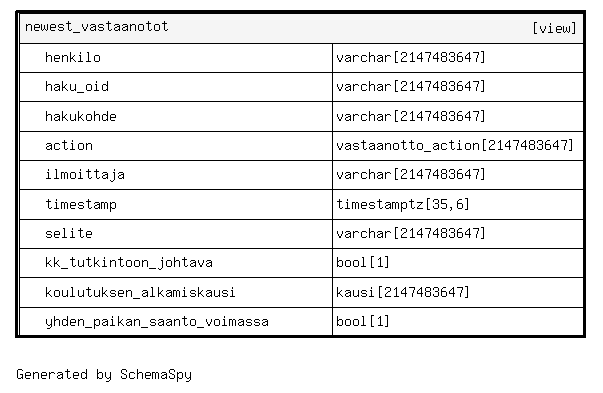This screenshot has height=393, width=603.
Task: Click the [view] label in header
Action: (554, 28)
